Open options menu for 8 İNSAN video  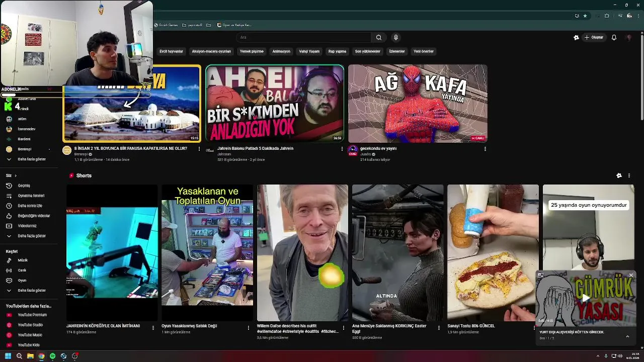click(x=199, y=149)
